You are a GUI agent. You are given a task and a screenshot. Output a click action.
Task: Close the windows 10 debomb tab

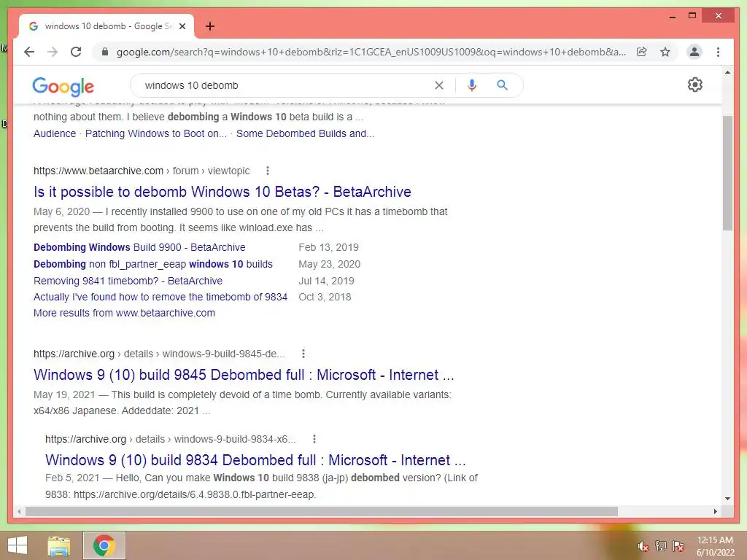tap(182, 26)
